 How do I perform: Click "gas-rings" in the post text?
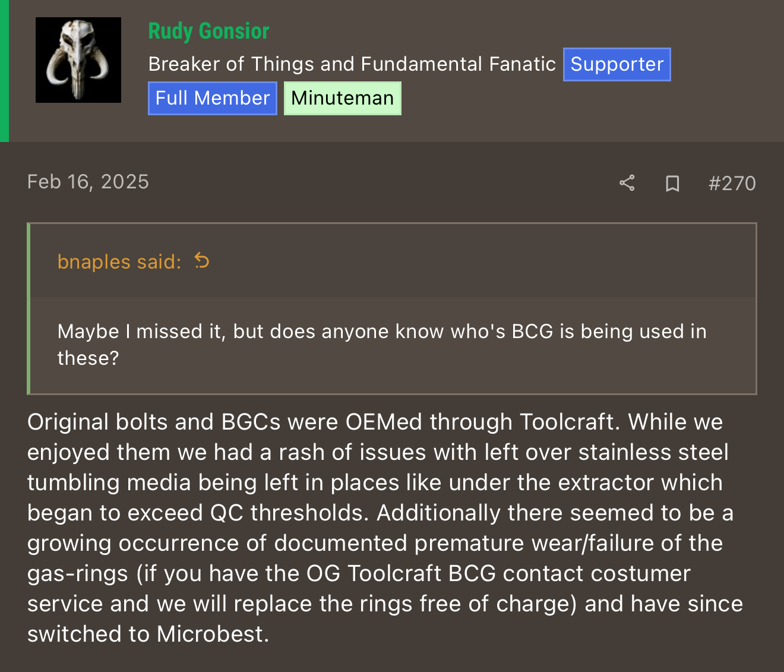coord(77,573)
